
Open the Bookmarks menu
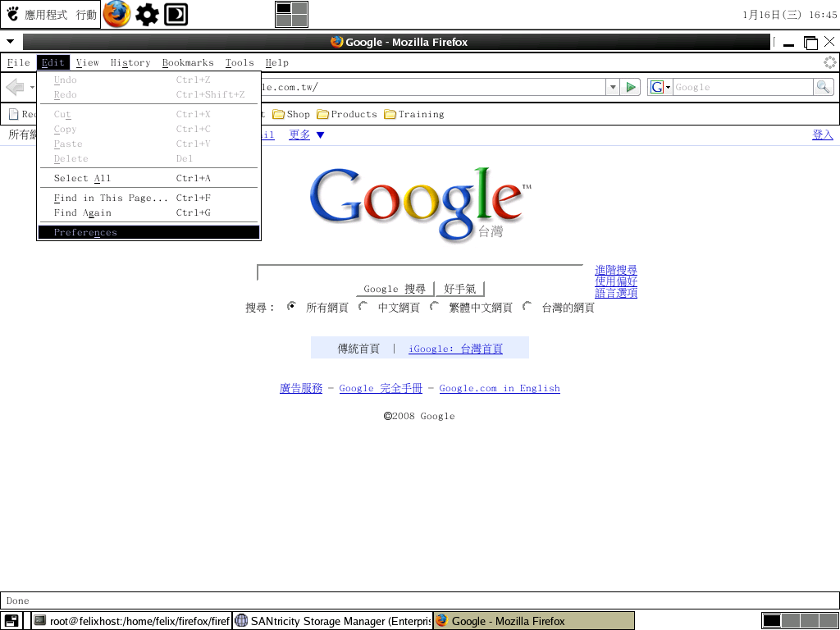(188, 62)
